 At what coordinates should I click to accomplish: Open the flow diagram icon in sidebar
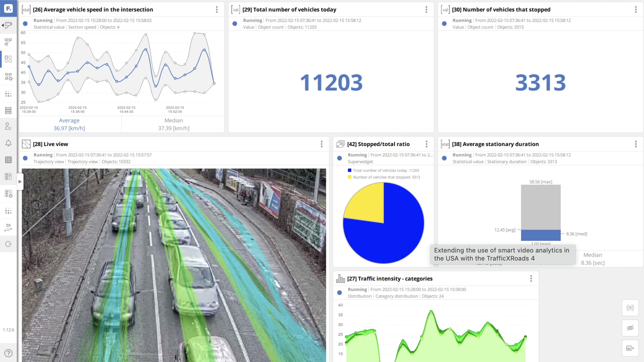[8, 42]
